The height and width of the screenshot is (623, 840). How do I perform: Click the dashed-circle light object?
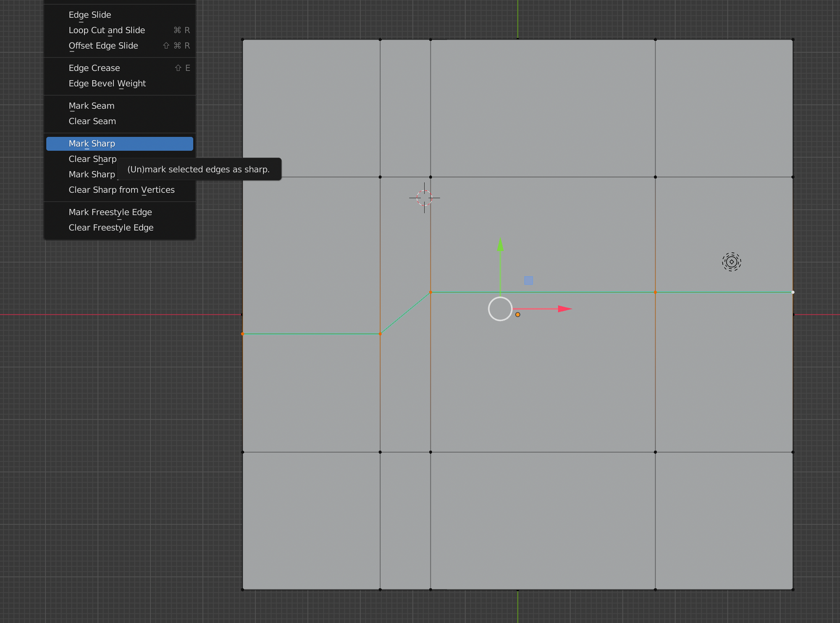coord(732,262)
